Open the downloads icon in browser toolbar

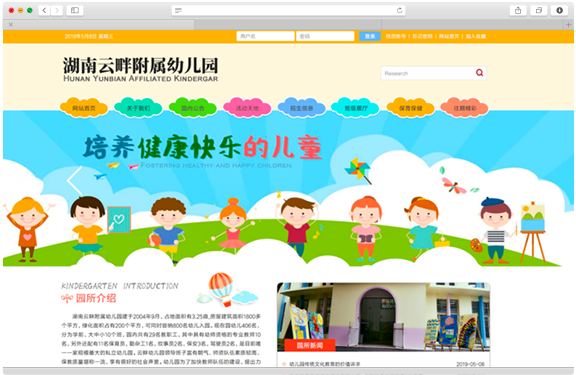559,10
